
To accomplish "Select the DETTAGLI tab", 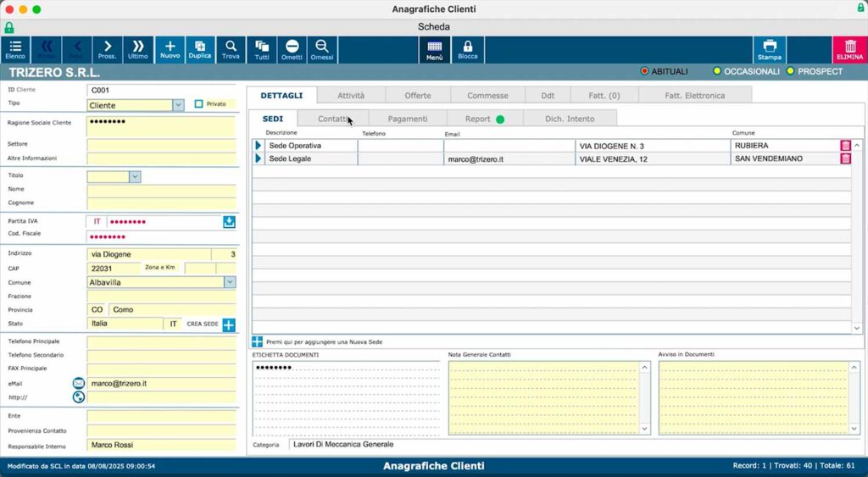I will (x=281, y=95).
